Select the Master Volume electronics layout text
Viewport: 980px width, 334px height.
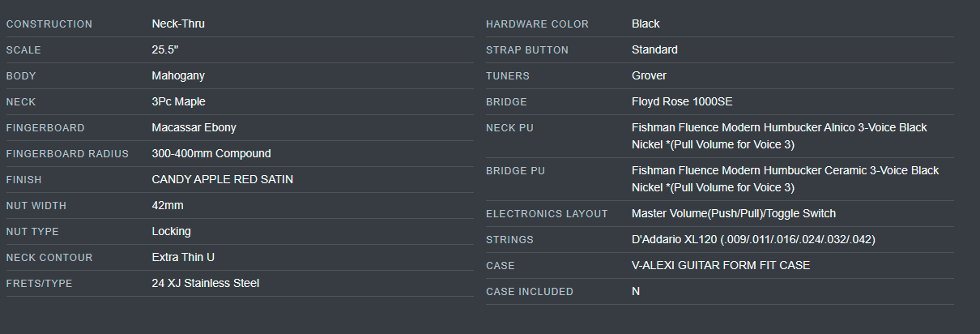click(734, 213)
